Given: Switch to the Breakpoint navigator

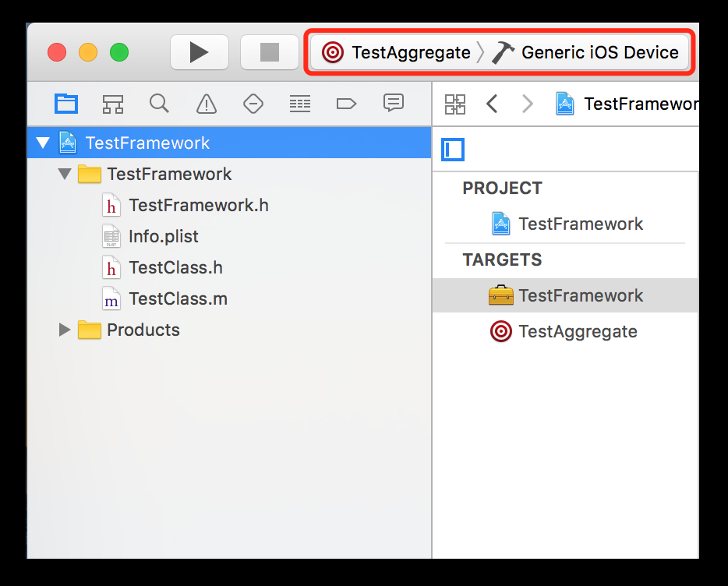Looking at the screenshot, I should click(346, 103).
